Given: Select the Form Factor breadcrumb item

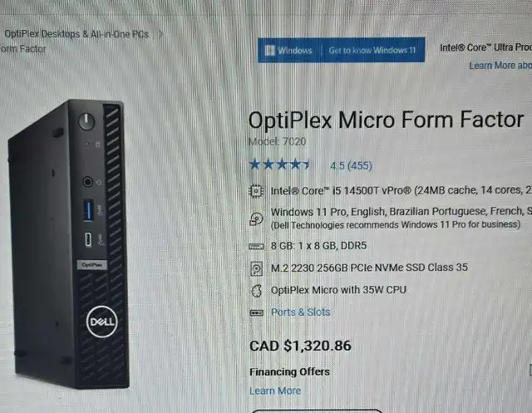Looking at the screenshot, I should pyautogui.click(x=22, y=49).
